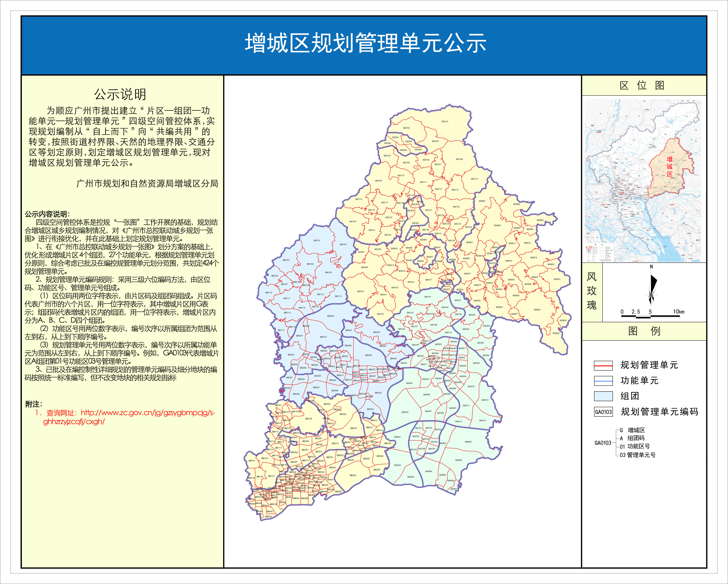The height and width of the screenshot is (584, 728).
Task: Select map unit GD0209
Action: (330, 316)
